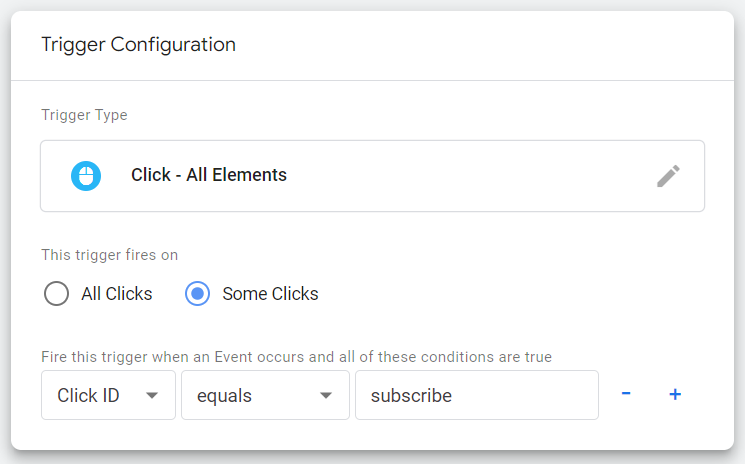Click the blue mouse trigger type icon
This screenshot has height=464, width=745.
(x=86, y=176)
